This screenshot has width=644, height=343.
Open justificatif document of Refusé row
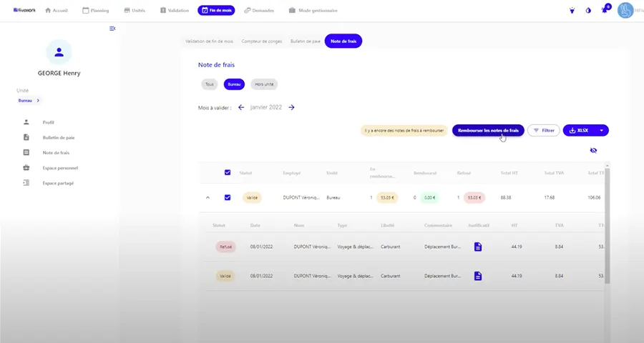(478, 247)
